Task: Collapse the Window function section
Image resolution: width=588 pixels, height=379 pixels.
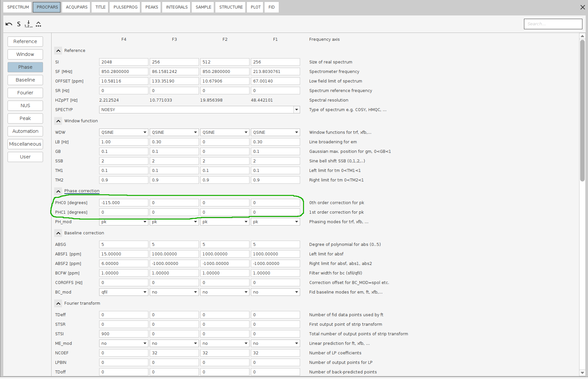Action: pos(58,121)
